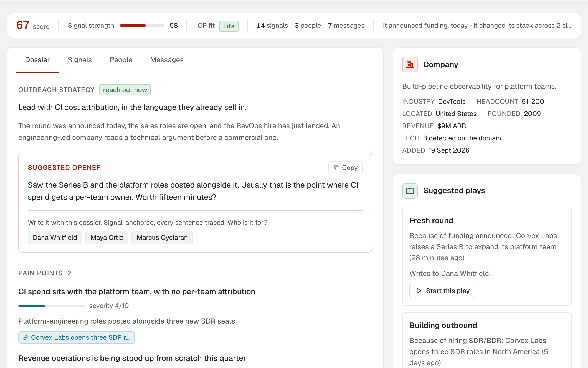Click the Suggested plays book icon

410,191
